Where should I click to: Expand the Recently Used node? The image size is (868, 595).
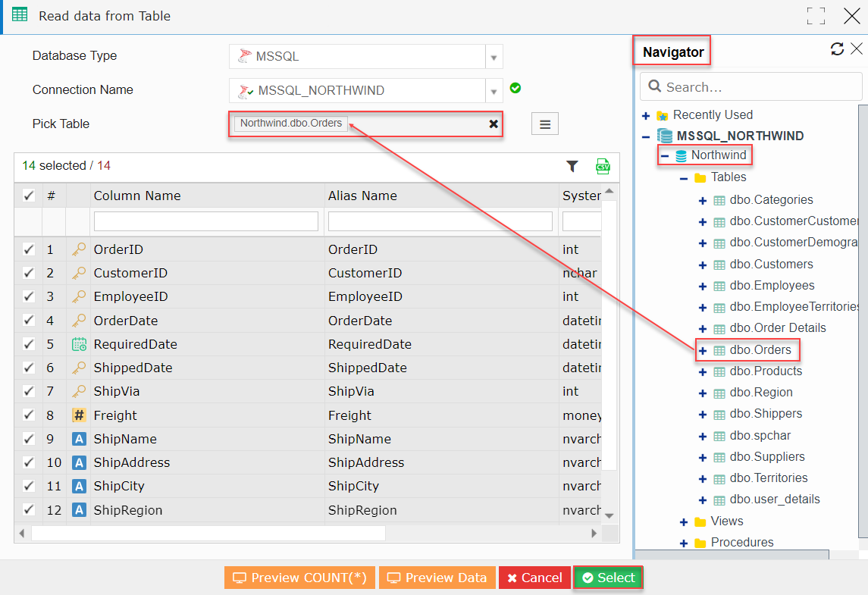pyautogui.click(x=645, y=116)
